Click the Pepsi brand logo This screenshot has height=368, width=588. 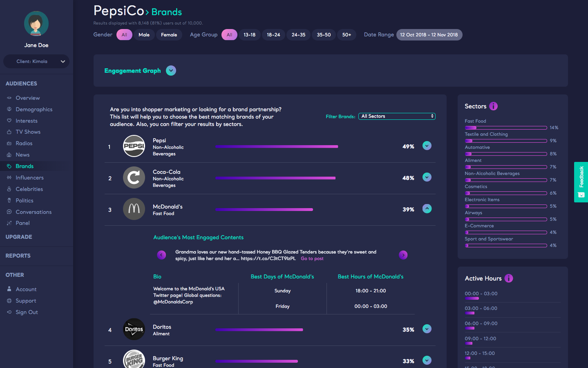tap(134, 146)
